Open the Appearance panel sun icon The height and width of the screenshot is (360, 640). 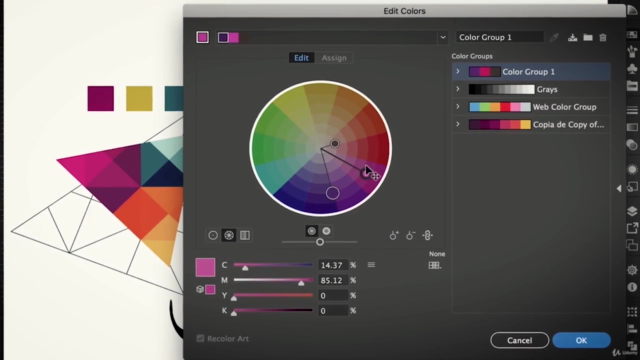tap(632, 169)
